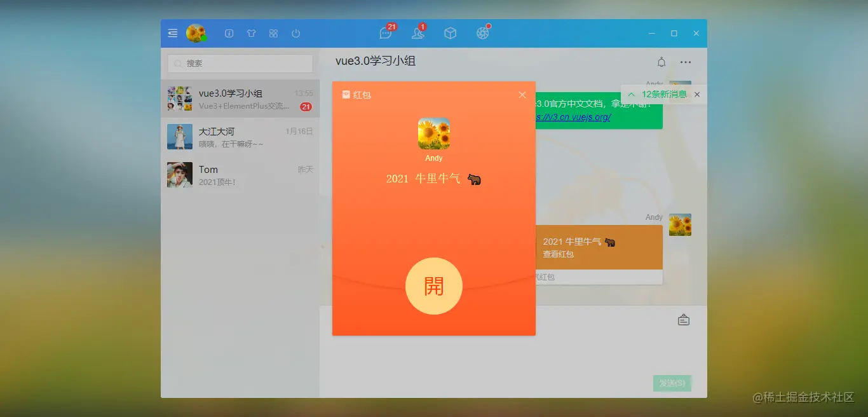The width and height of the screenshot is (868, 417).
Task: Select the vue3.0学习小组 conversation
Action: click(x=240, y=99)
